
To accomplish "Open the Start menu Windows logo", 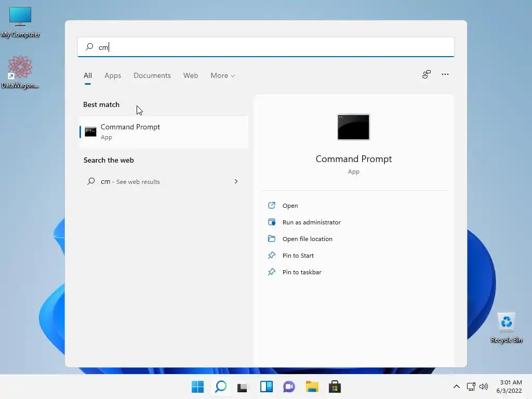I will point(198,387).
